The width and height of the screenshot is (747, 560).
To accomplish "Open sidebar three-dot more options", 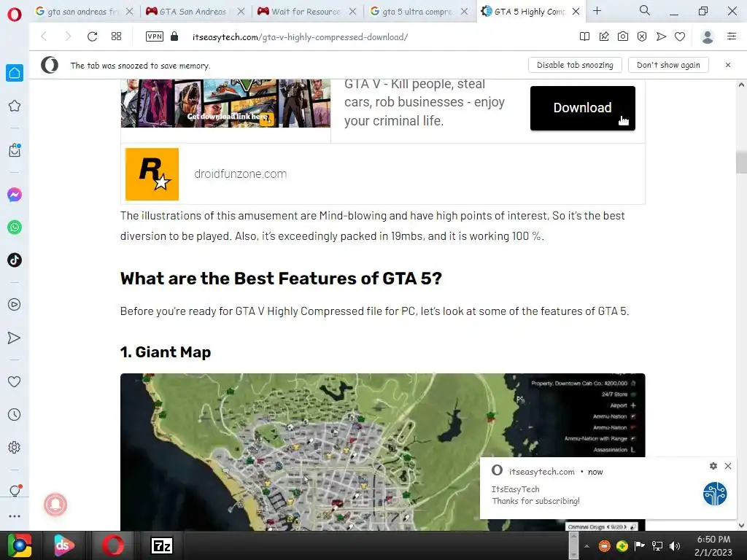I will [x=15, y=516].
